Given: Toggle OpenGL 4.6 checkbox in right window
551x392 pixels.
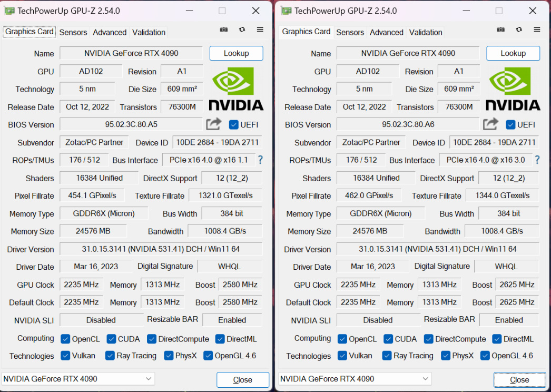Looking at the screenshot, I should pos(485,356).
